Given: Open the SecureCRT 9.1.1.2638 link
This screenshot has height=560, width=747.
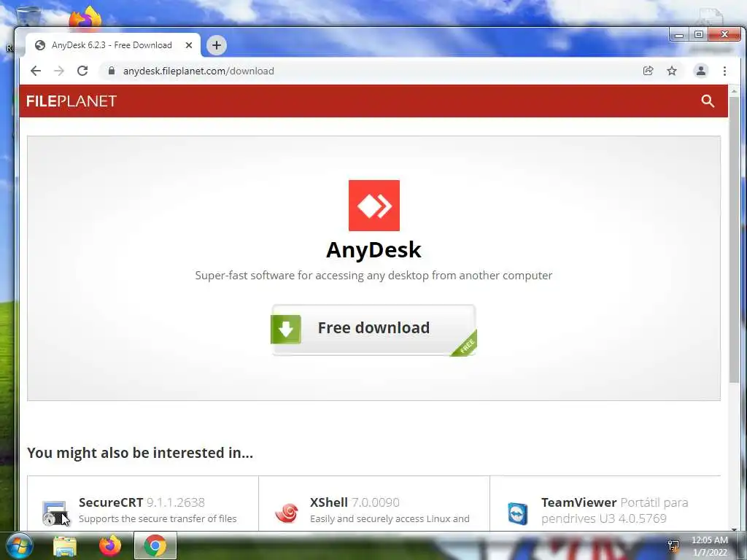Looking at the screenshot, I should [142, 502].
